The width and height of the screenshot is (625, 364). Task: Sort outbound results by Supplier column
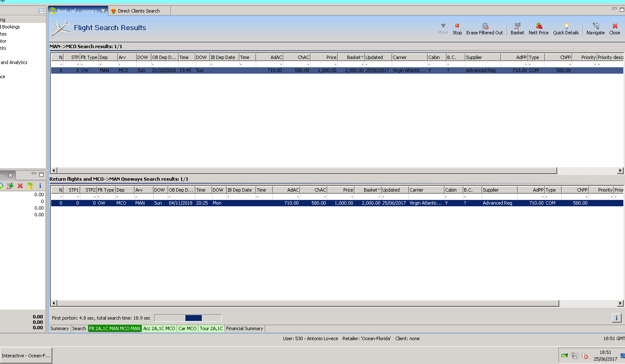click(483, 57)
